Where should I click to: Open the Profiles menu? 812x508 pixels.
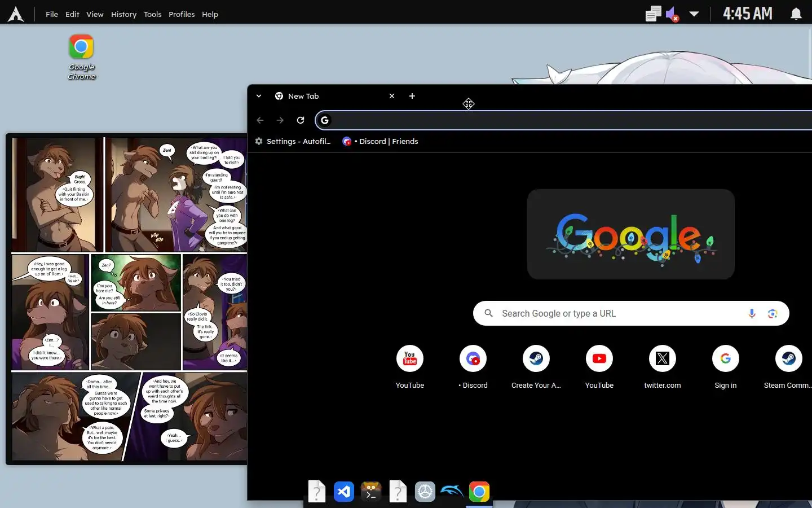pyautogui.click(x=182, y=14)
